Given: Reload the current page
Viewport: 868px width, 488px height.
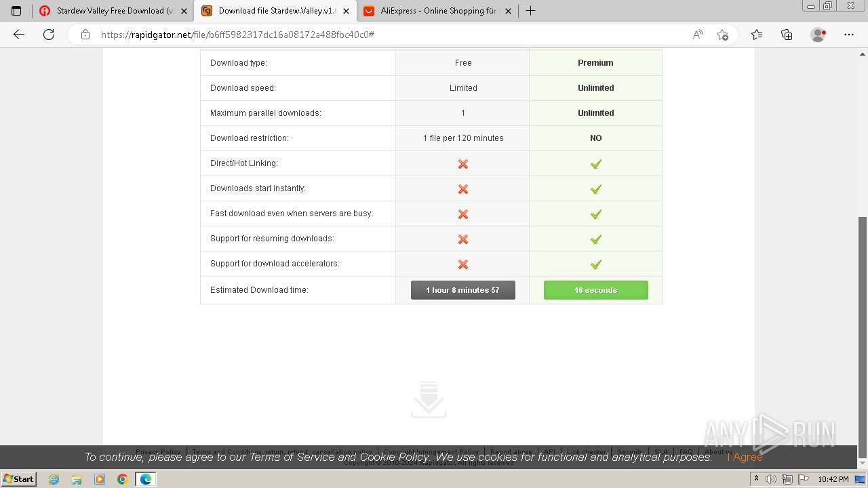Looking at the screenshot, I should (x=49, y=35).
